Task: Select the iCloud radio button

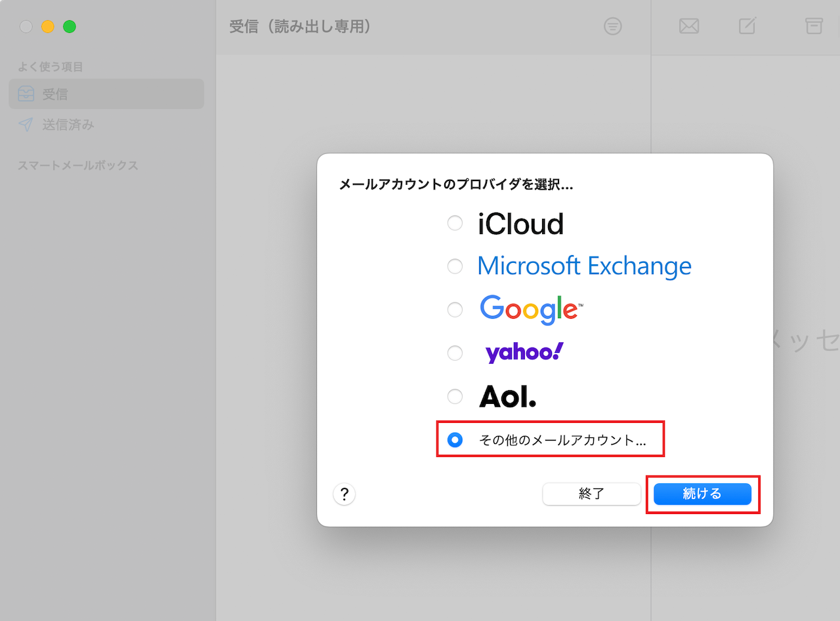Action: point(455,224)
